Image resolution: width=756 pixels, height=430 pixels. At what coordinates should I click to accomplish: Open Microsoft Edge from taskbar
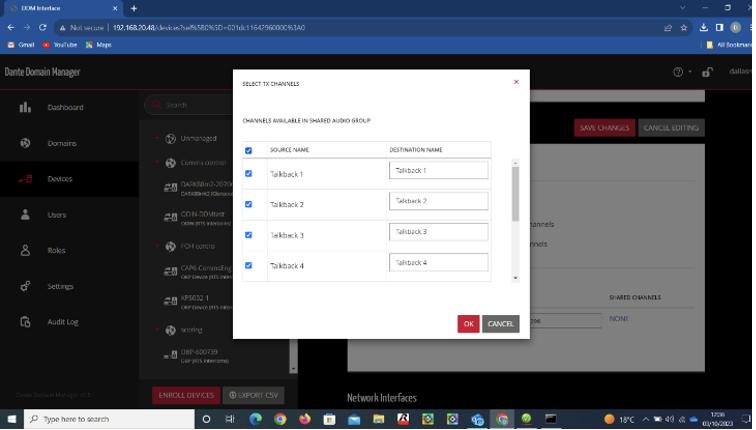[x=256, y=419]
